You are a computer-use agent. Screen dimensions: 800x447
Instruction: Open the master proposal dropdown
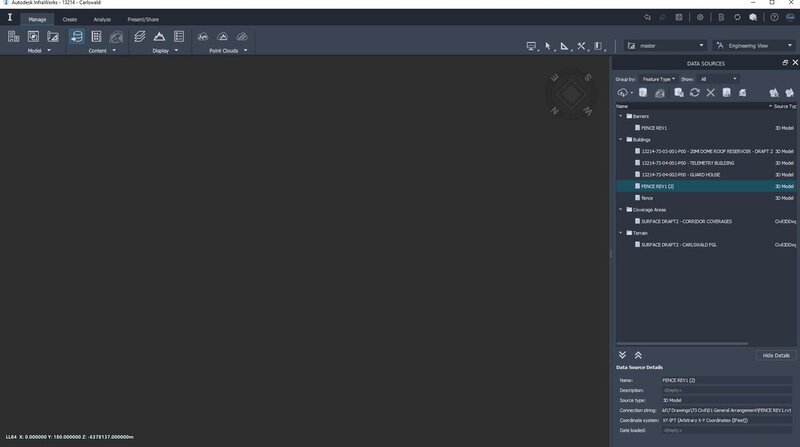coord(665,46)
